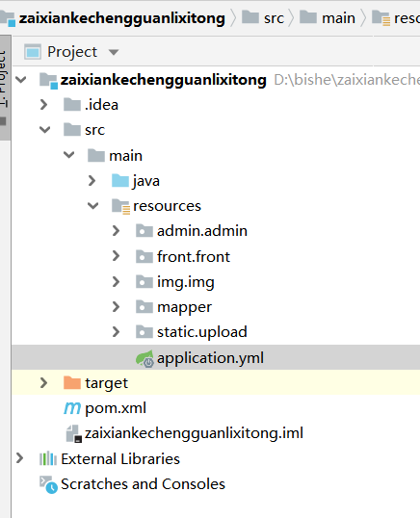Click the External Libraries bars icon
The height and width of the screenshot is (518, 420).
point(48,458)
